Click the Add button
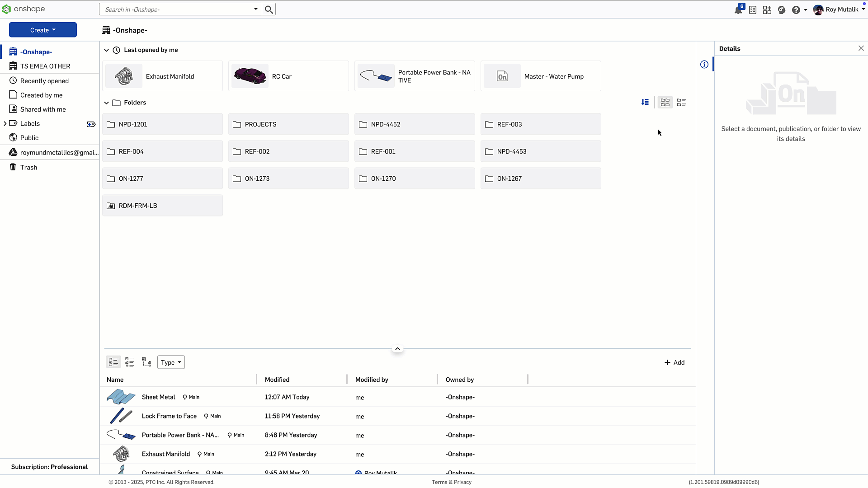 [x=675, y=362]
